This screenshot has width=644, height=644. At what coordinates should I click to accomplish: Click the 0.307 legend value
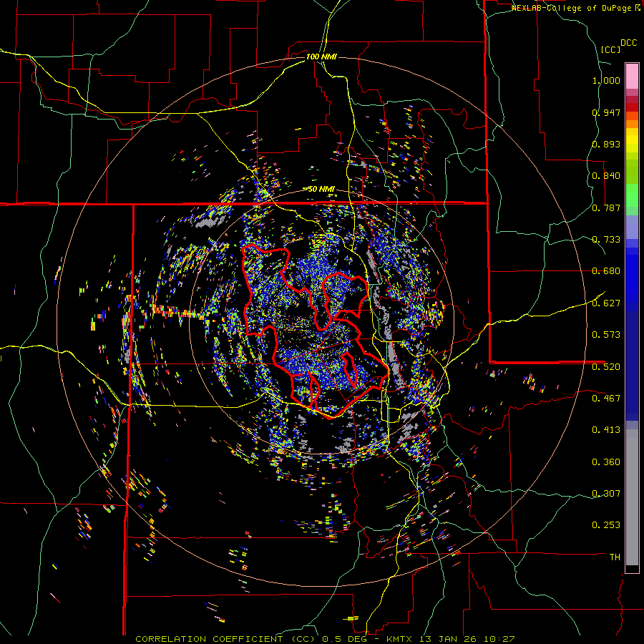click(606, 493)
